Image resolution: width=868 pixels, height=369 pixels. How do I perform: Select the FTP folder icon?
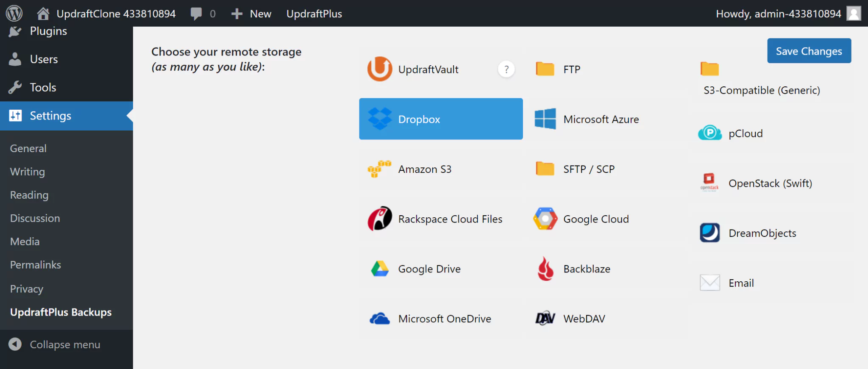coord(545,69)
